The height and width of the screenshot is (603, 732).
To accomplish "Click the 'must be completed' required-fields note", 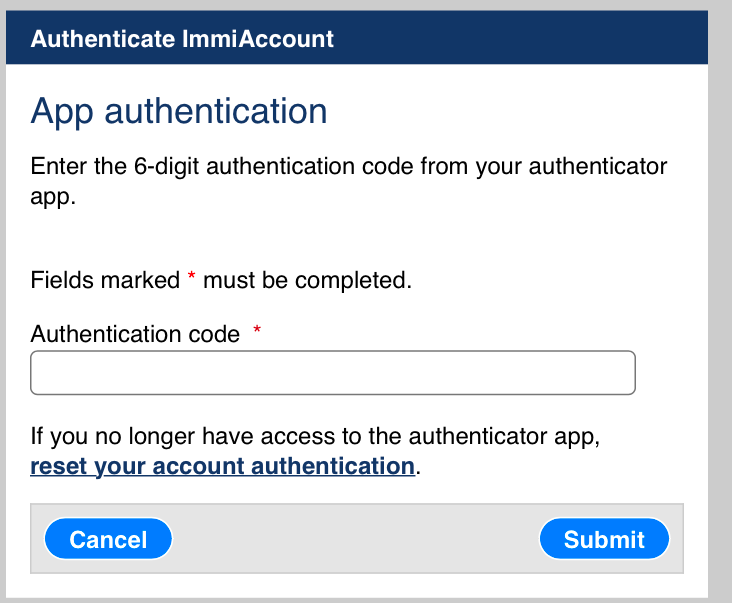I will click(307, 280).
